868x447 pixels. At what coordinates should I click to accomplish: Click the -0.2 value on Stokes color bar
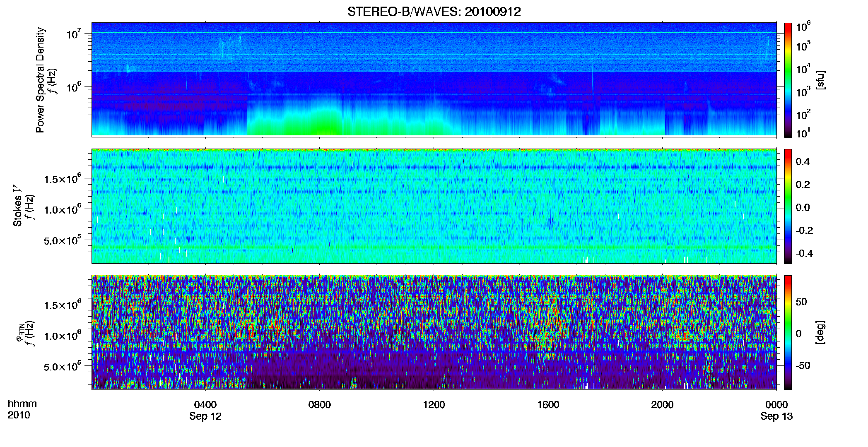click(804, 231)
